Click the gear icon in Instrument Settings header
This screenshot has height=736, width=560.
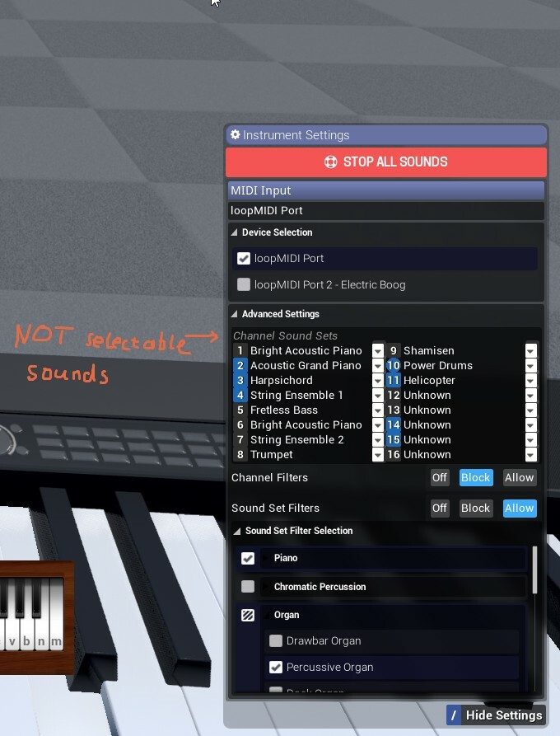tap(236, 135)
